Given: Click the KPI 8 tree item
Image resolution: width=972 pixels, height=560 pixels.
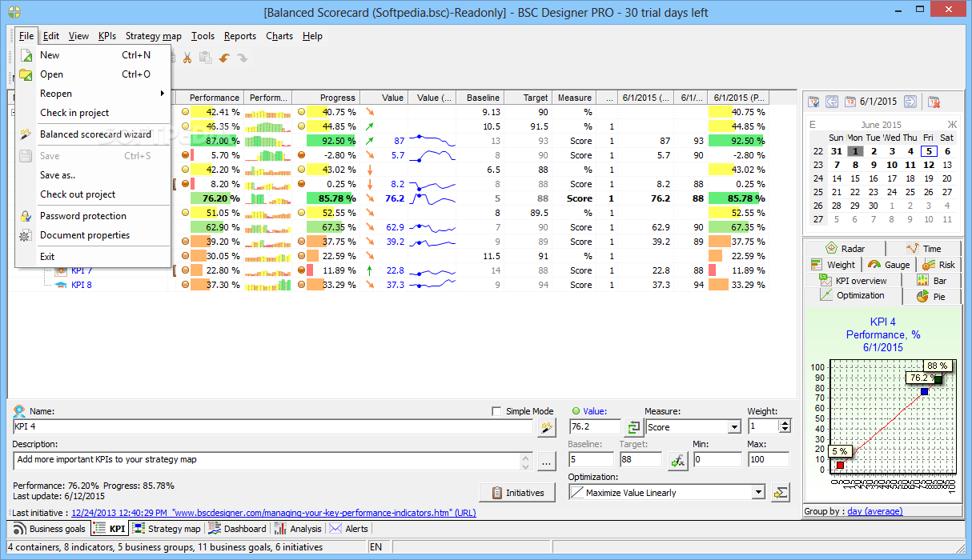Looking at the screenshot, I should [x=81, y=285].
